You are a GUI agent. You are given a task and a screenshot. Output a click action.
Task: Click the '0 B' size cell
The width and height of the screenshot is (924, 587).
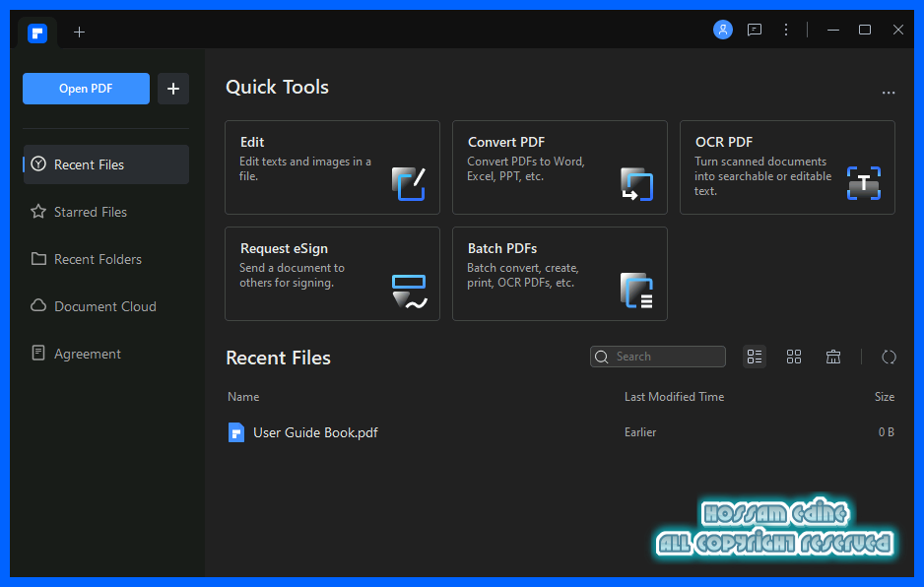coord(887,432)
